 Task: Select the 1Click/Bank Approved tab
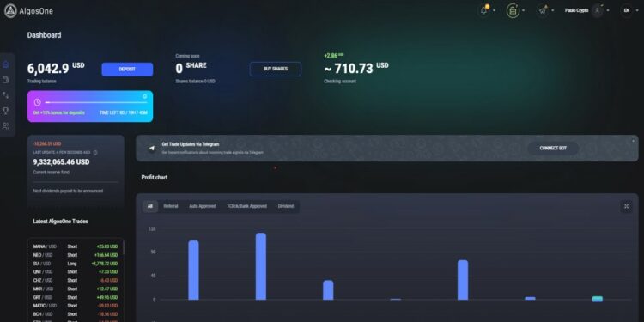point(246,206)
